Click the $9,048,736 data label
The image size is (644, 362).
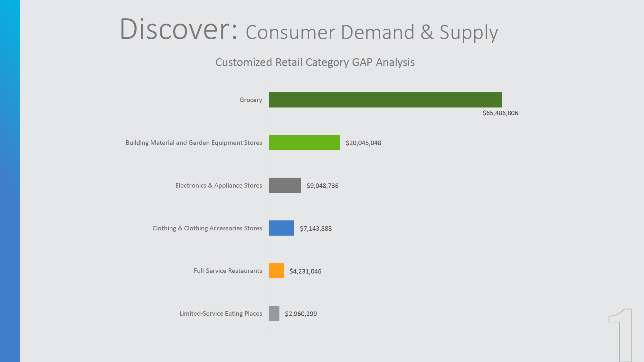tap(322, 186)
